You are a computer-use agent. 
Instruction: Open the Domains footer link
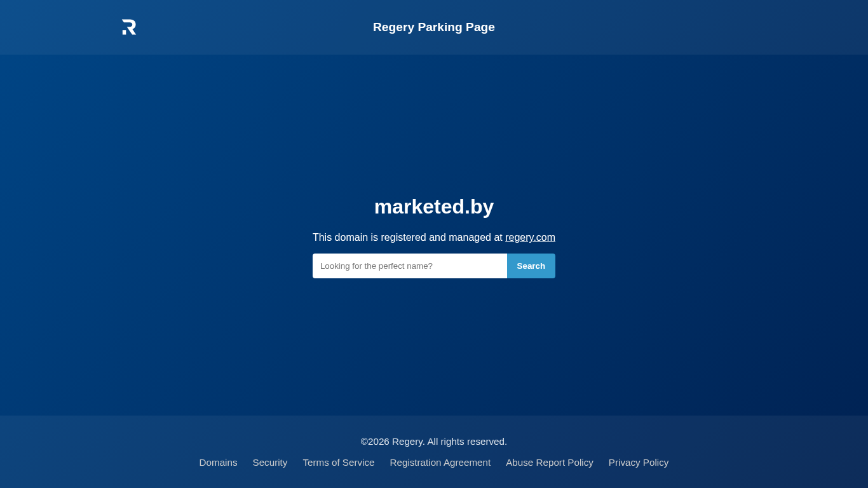218,463
